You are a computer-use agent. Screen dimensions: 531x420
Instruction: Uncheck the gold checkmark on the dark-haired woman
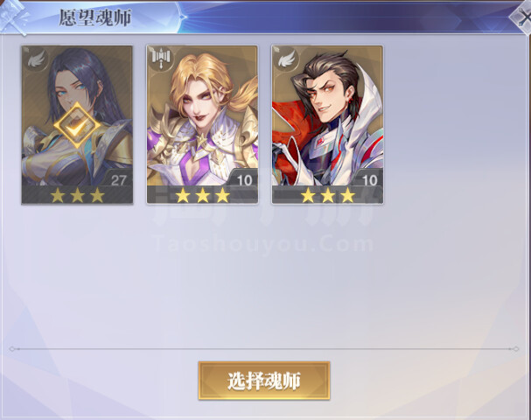77,126
